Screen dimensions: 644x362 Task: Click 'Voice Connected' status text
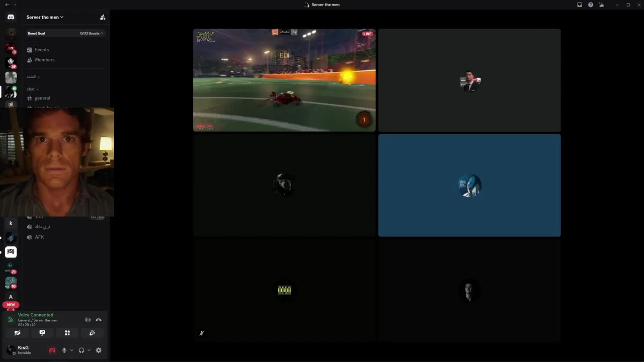click(x=36, y=315)
